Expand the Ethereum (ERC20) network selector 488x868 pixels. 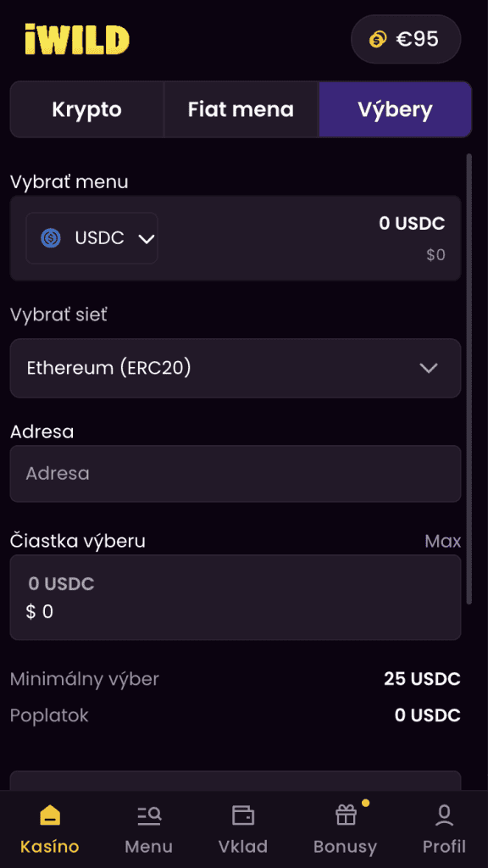(236, 368)
